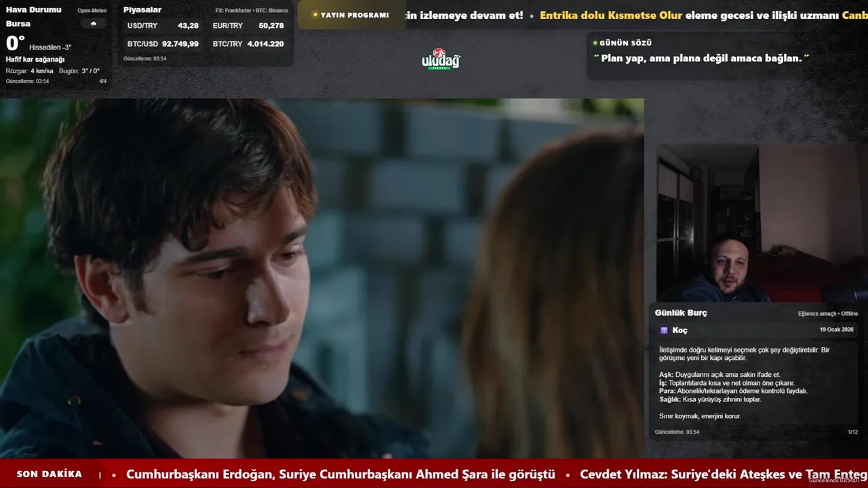868x488 pixels.
Task: Click the Eğlence amaçlı • Offline label
Action: coord(828,314)
